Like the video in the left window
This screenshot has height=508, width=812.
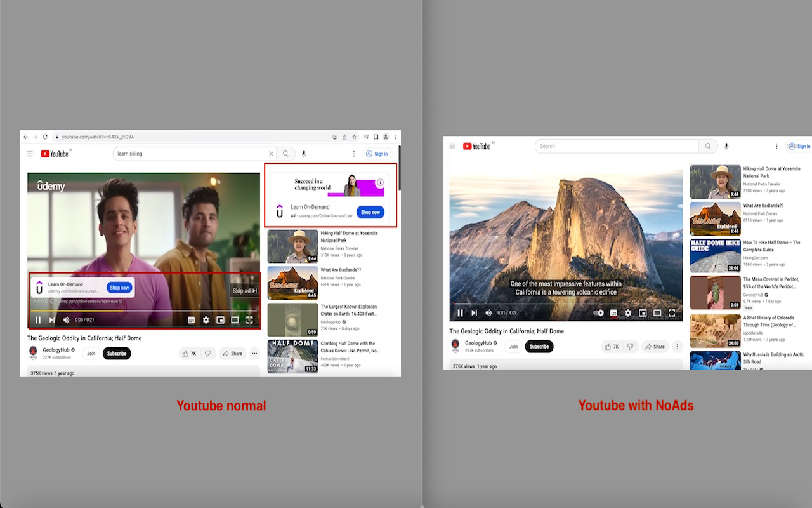(x=189, y=354)
